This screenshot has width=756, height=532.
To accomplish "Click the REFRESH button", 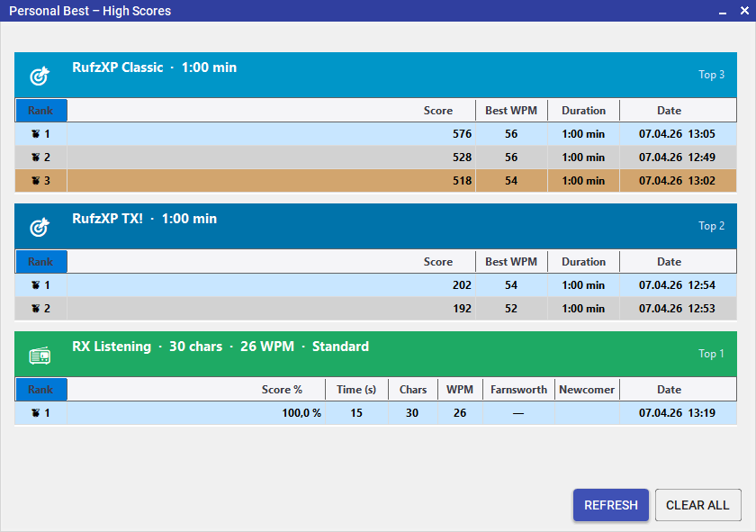I will point(611,505).
